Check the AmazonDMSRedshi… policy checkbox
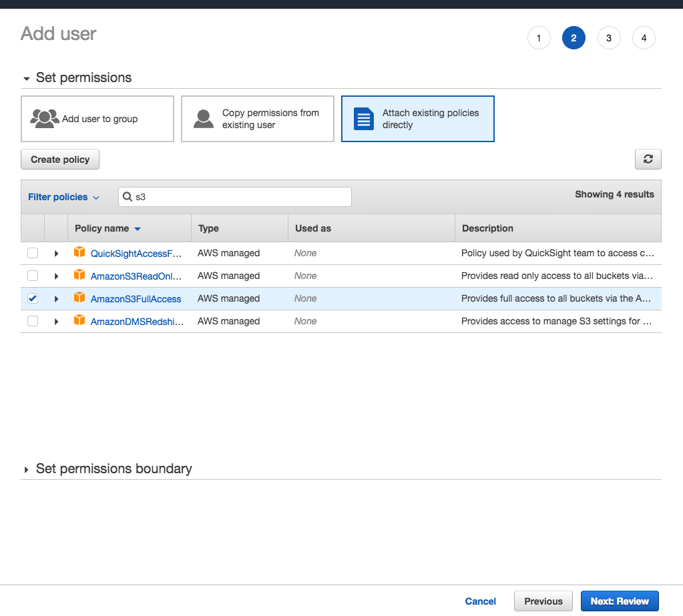683x616 pixels. (x=33, y=321)
